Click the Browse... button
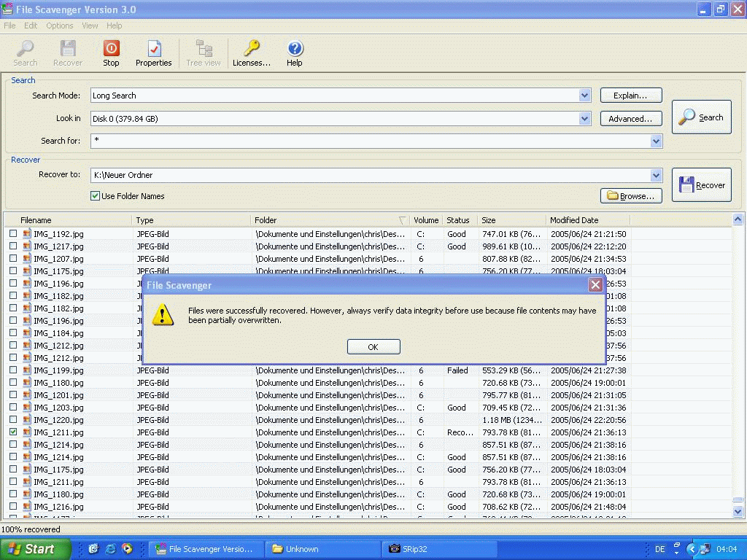The height and width of the screenshot is (560, 747). pyautogui.click(x=631, y=195)
